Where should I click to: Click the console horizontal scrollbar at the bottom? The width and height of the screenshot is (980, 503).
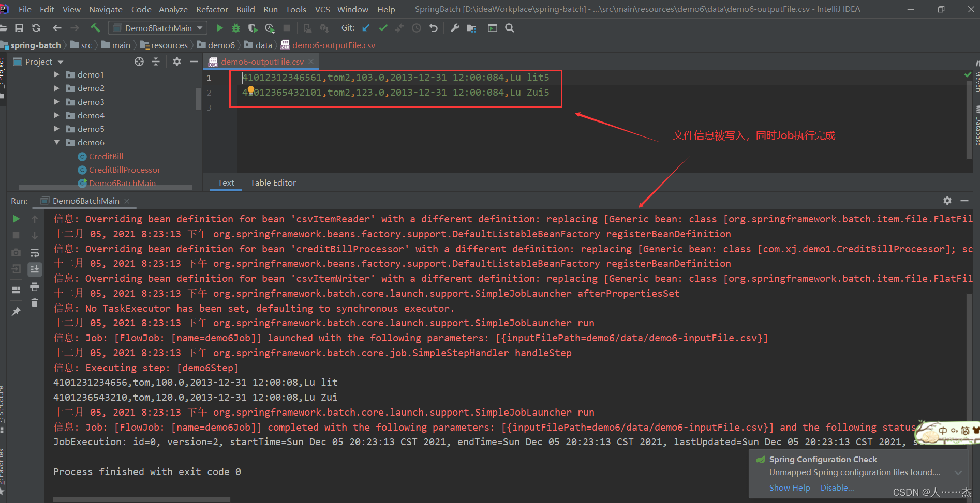click(x=141, y=500)
